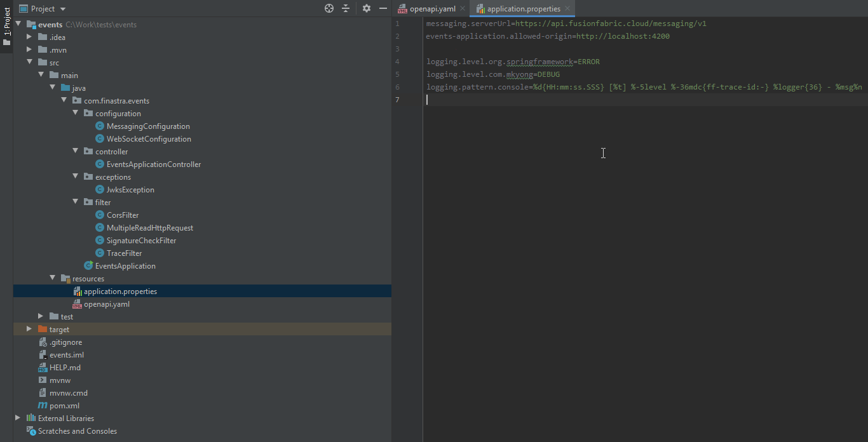
Task: Collapse the filter package
Action: point(75,202)
